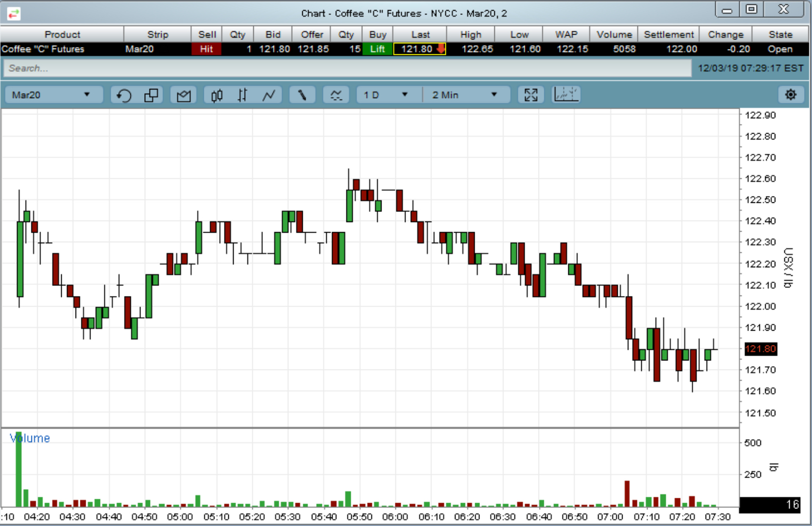
Task: Click the red Hit sell button
Action: 206,49
